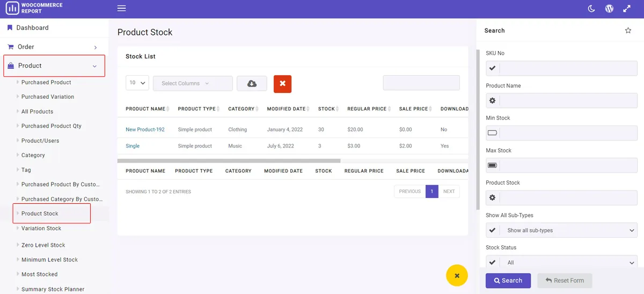Download the stock list via cloud icon
Screen dimensions: 644x294
tap(252, 83)
